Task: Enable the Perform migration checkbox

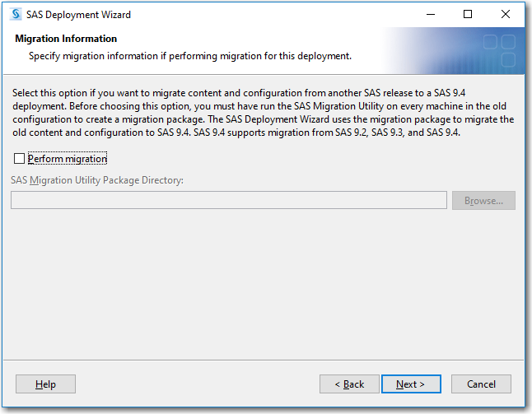Action: pos(20,159)
